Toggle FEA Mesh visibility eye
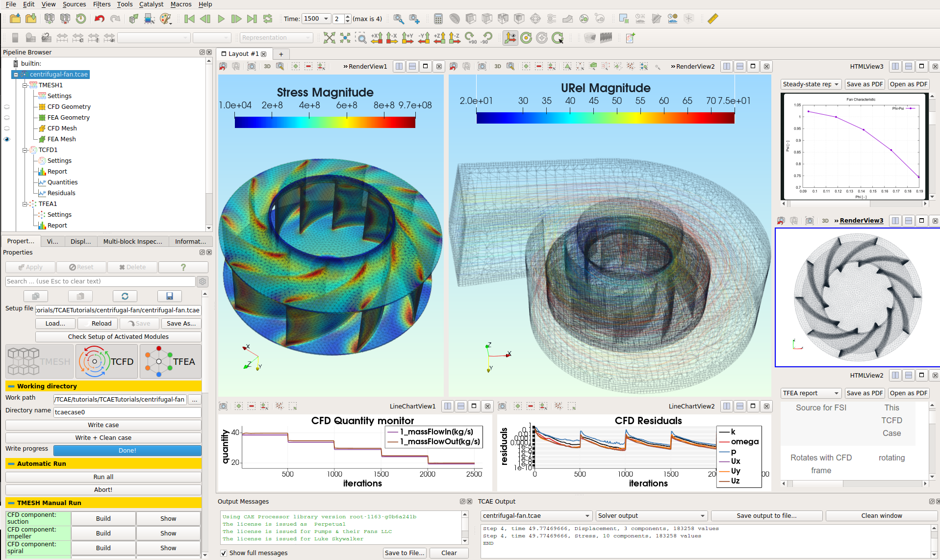Viewport: 940px width, 560px height. pyautogui.click(x=7, y=139)
